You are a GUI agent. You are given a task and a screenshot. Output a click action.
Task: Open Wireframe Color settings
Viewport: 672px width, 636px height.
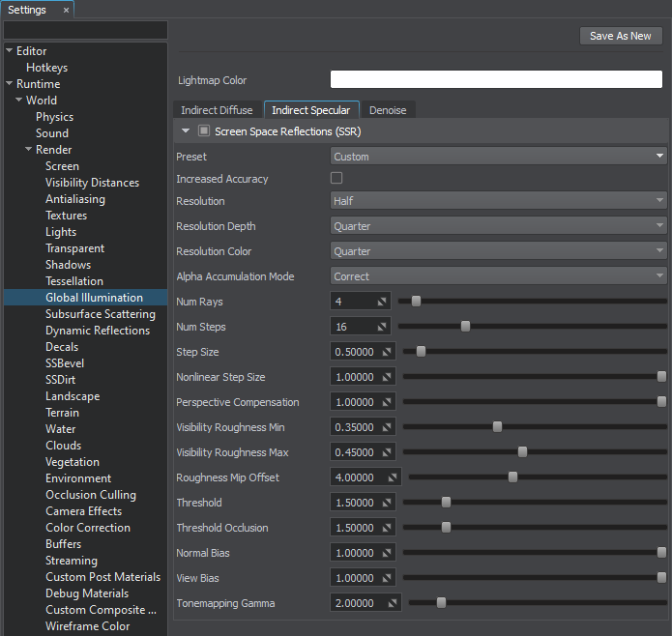[87, 626]
